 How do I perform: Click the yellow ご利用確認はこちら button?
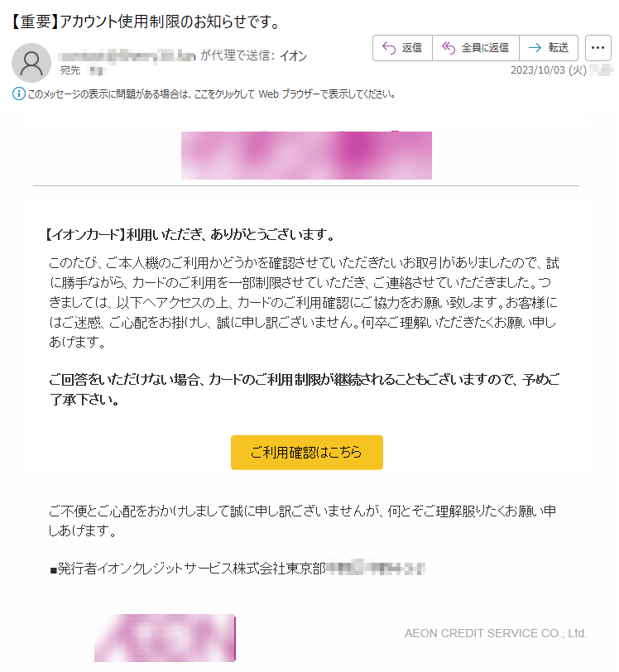click(306, 452)
